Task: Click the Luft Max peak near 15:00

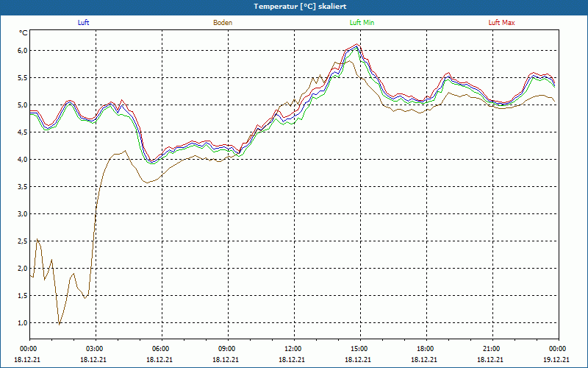Action: click(358, 44)
